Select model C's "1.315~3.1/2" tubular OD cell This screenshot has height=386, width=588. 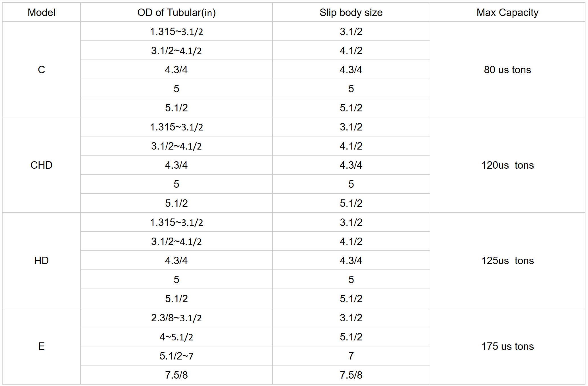[x=176, y=31]
